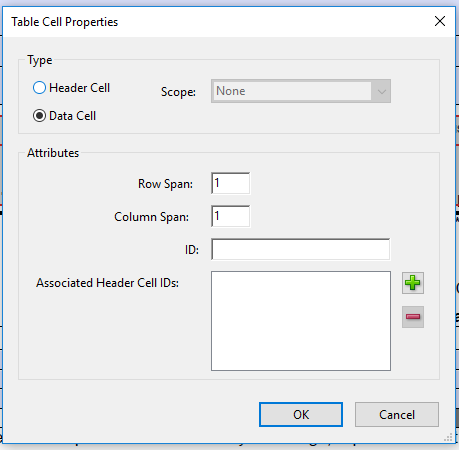
Task: Click the Associated Header Cell IDs list box
Action: pyautogui.click(x=301, y=321)
